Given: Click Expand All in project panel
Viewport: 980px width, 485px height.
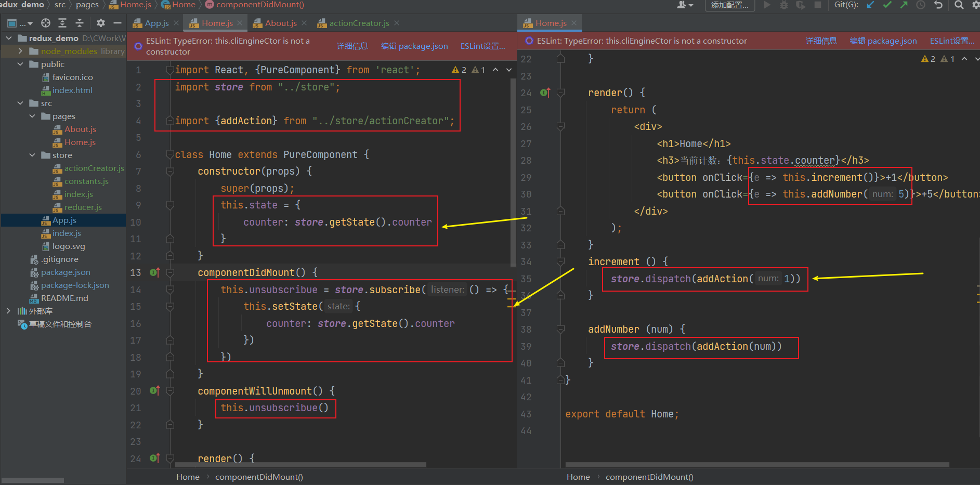Looking at the screenshot, I should (62, 23).
